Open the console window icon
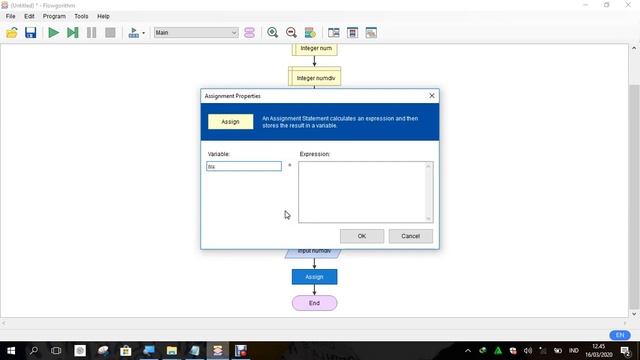 352,33
